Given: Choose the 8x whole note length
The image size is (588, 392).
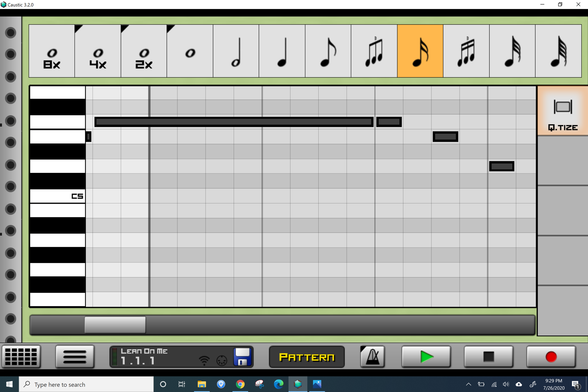Looking at the screenshot, I should 52,51.
